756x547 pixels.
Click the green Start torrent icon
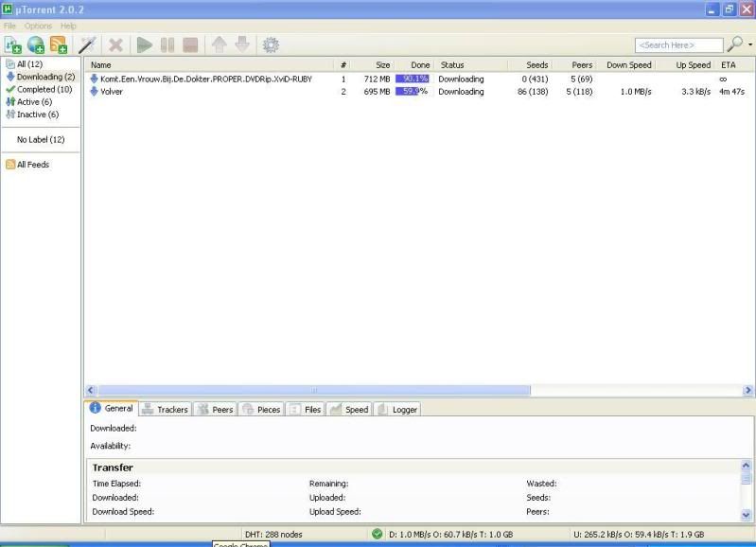pyautogui.click(x=144, y=45)
